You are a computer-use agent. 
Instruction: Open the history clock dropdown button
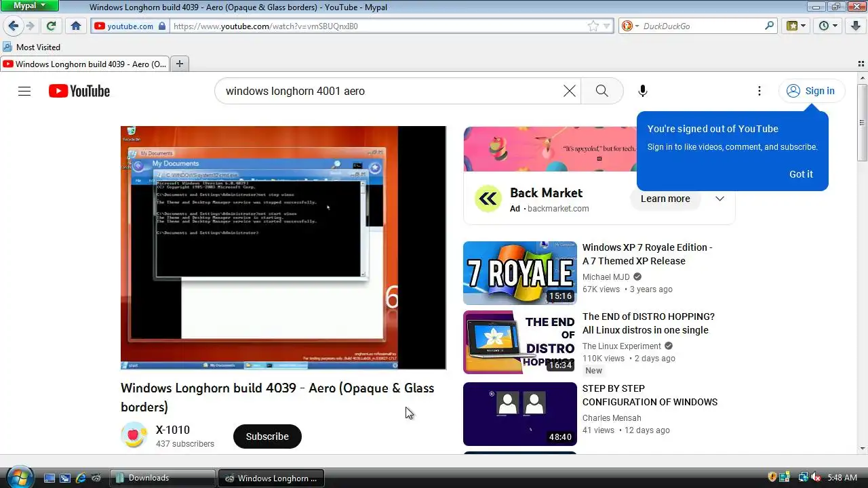tap(828, 26)
